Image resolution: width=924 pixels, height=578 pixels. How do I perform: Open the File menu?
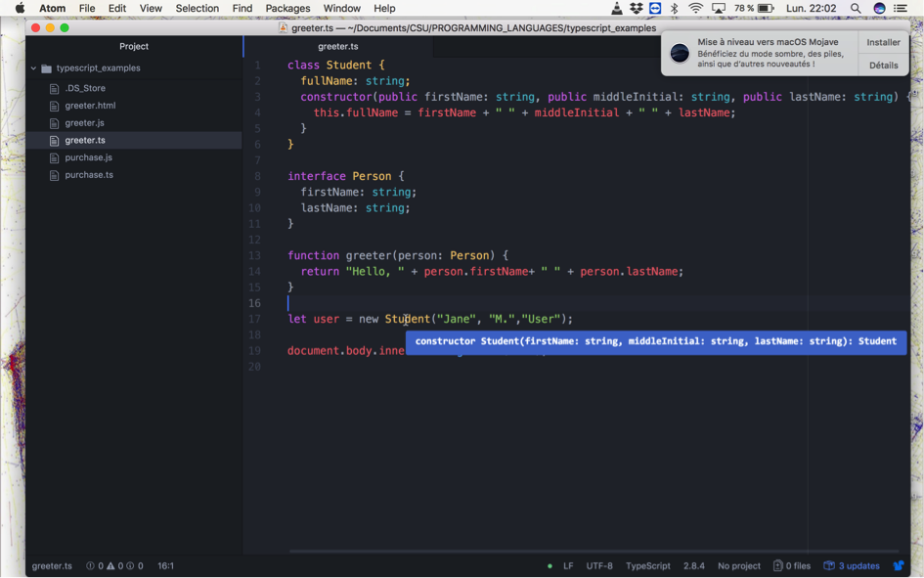87,8
